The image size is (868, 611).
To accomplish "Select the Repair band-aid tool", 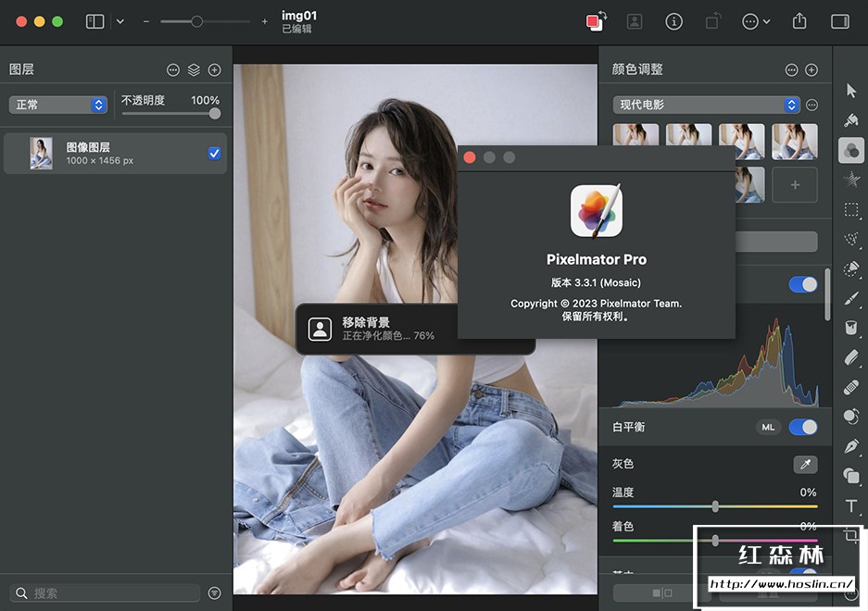I will point(851,387).
